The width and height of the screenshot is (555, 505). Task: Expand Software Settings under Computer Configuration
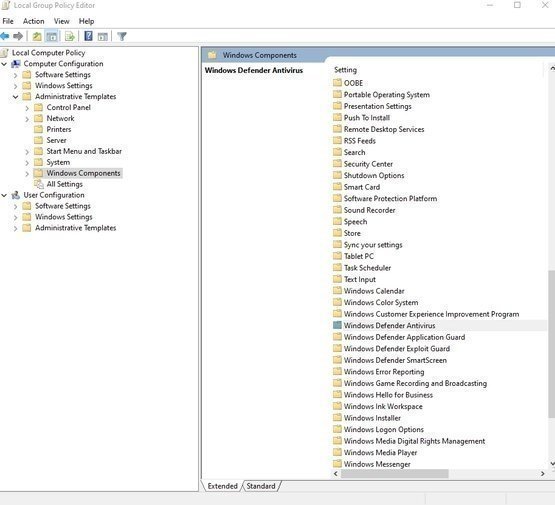15,75
